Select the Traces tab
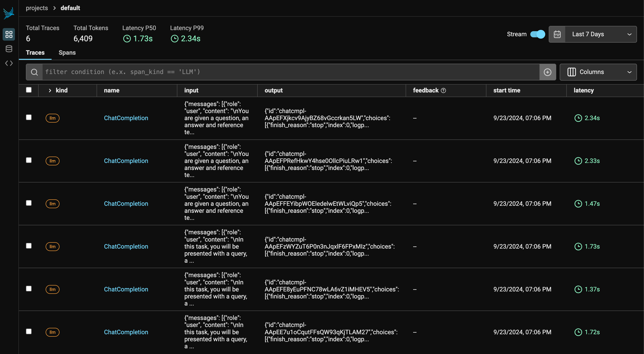 pyautogui.click(x=35, y=52)
